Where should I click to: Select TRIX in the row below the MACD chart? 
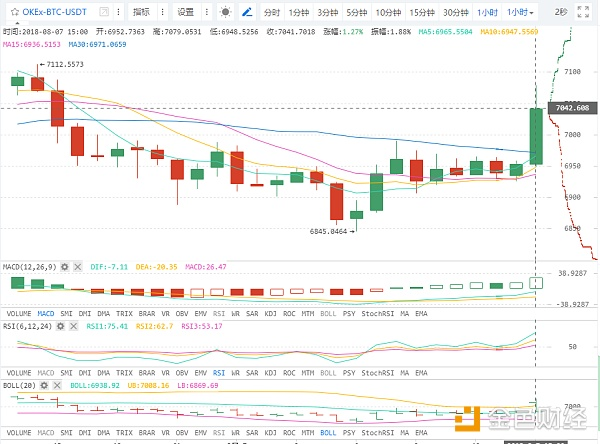coord(124,313)
